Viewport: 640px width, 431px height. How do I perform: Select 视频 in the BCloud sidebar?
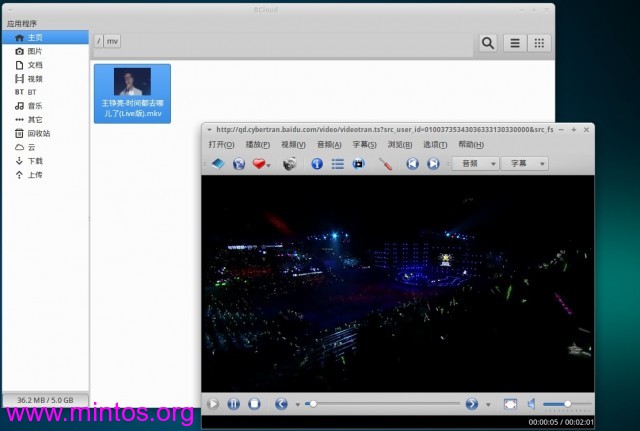pos(35,78)
